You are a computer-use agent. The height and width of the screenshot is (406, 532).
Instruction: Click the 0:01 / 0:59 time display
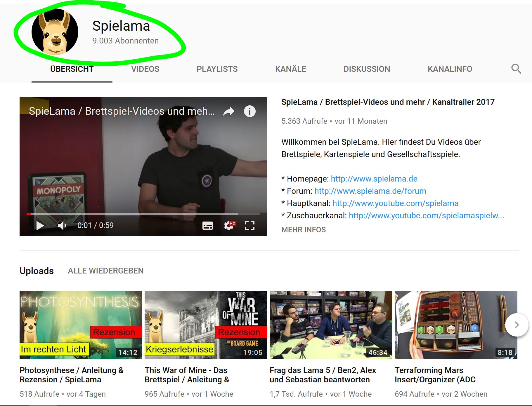point(95,225)
